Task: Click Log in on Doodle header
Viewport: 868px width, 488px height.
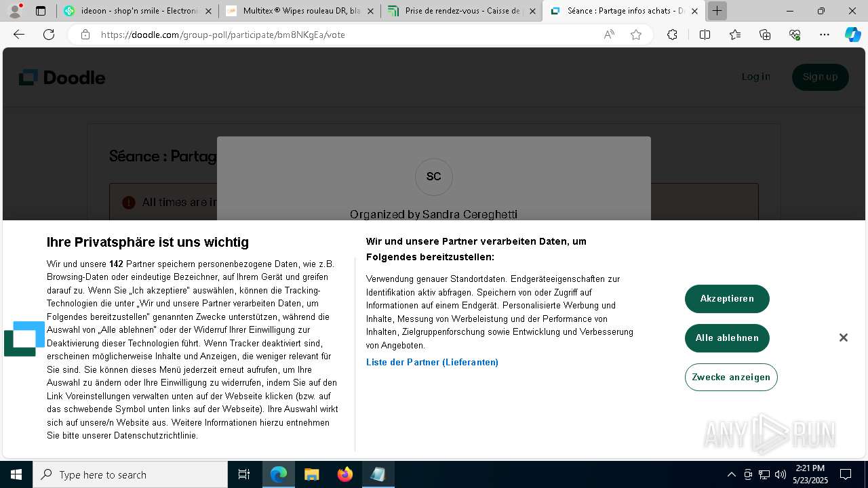Action: [x=755, y=77]
